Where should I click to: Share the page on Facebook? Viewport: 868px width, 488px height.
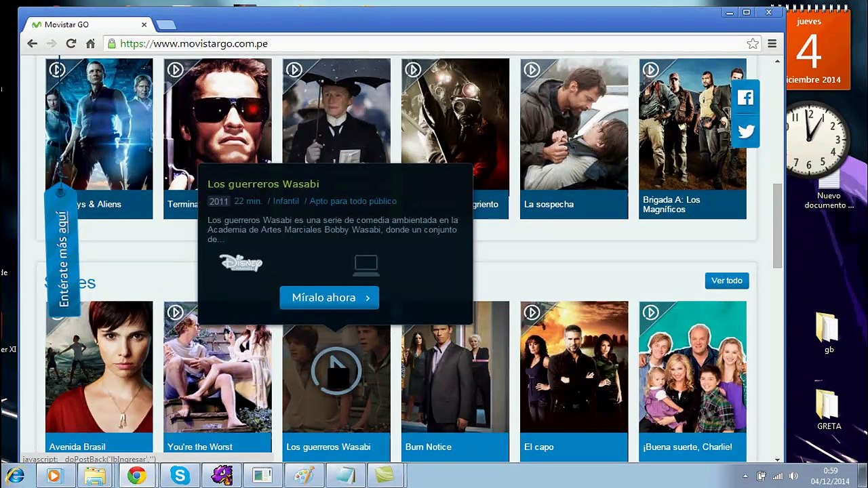click(745, 98)
